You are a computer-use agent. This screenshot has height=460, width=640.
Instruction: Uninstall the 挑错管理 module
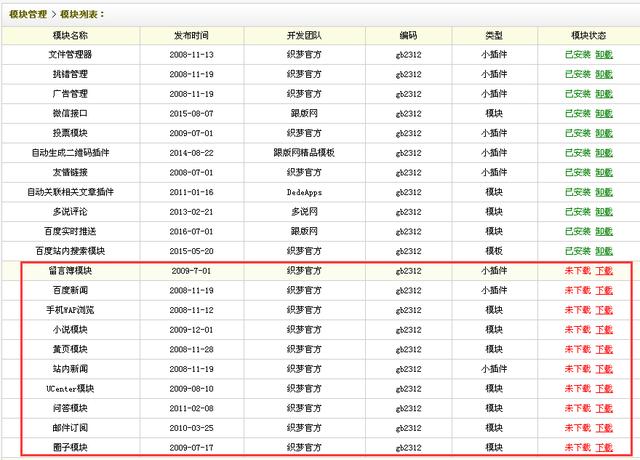[x=603, y=73]
